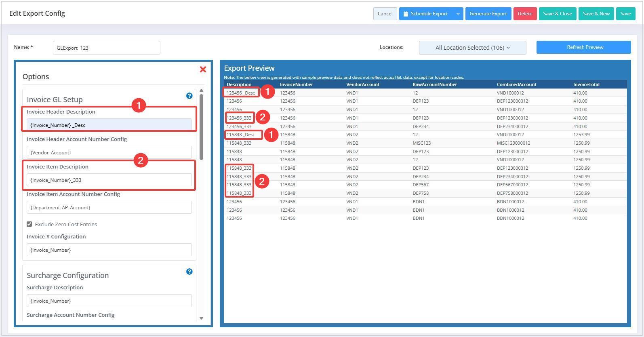
Task: Focus Invoice Header Description field
Action: tap(109, 125)
